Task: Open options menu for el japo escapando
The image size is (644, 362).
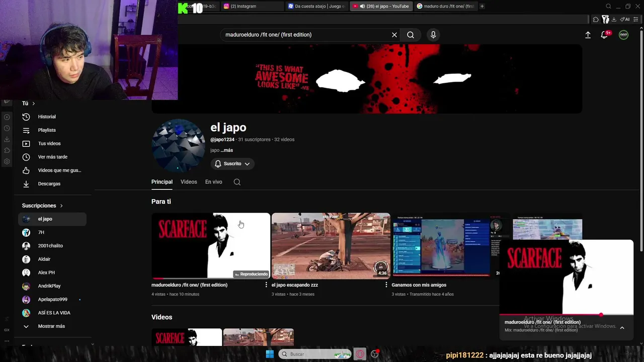Action: [x=386, y=285]
